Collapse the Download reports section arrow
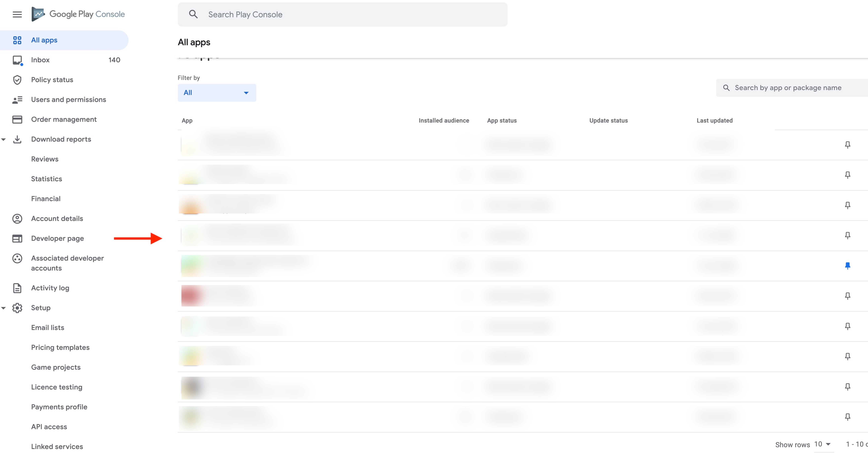This screenshot has height=455, width=868. click(4, 139)
